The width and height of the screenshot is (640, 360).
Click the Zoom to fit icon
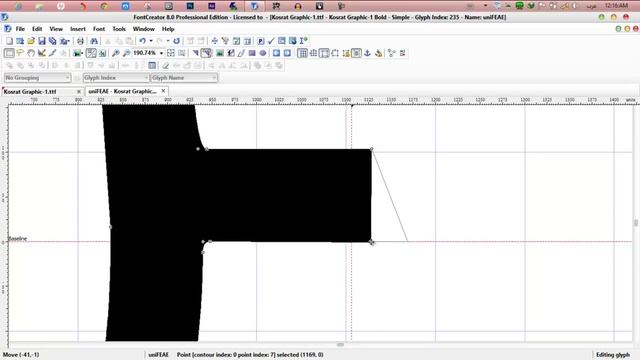click(171, 53)
